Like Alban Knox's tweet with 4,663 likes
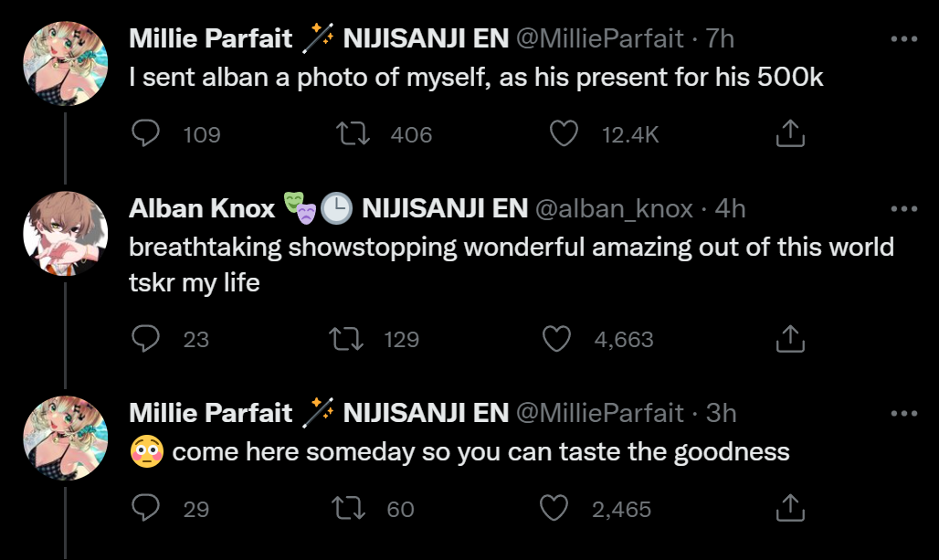 (x=556, y=340)
